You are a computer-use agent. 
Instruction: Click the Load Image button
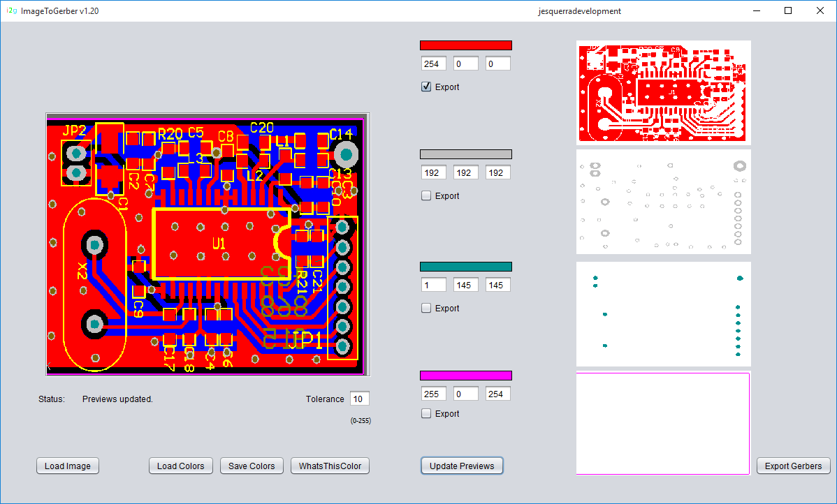coord(68,466)
